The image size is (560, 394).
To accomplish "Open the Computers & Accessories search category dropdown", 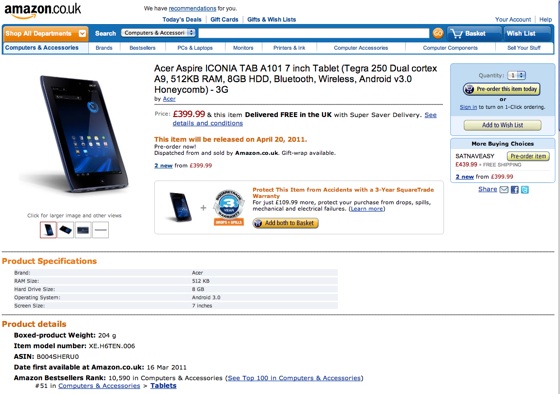I will click(x=158, y=33).
